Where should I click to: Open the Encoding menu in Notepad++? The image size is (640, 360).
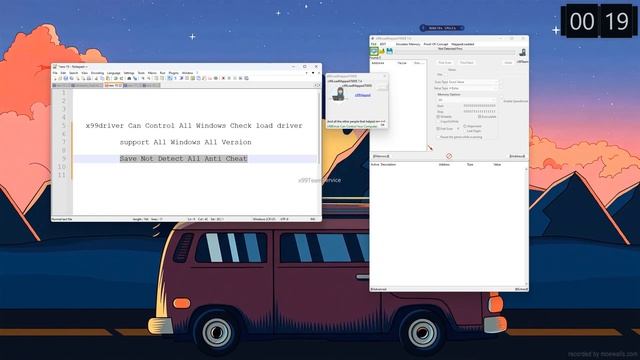coord(97,73)
